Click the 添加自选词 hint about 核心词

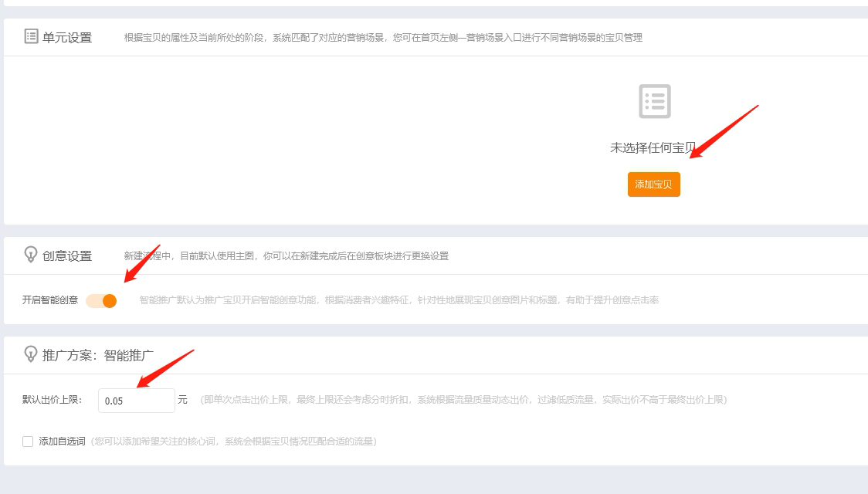pyautogui.click(x=233, y=442)
